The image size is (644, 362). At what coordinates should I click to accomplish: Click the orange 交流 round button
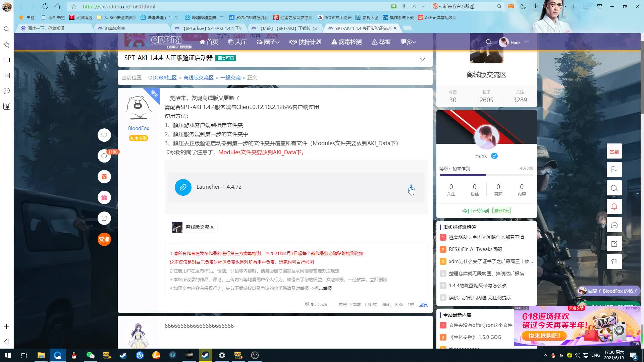click(x=104, y=239)
